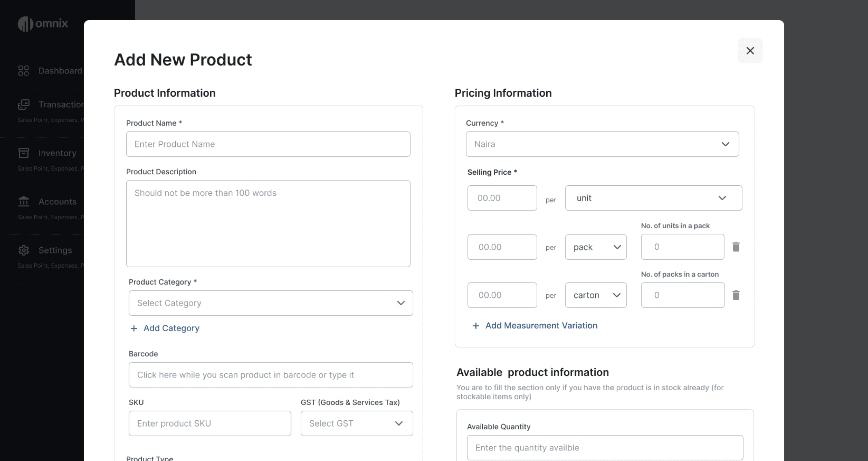The width and height of the screenshot is (868, 461).
Task: Close the Add New Product dialog
Action: click(750, 51)
